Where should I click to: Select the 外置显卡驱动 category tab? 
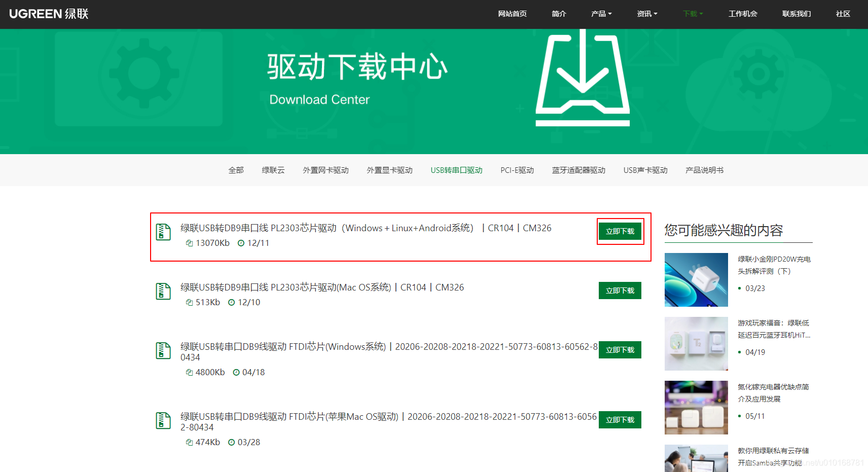point(390,170)
